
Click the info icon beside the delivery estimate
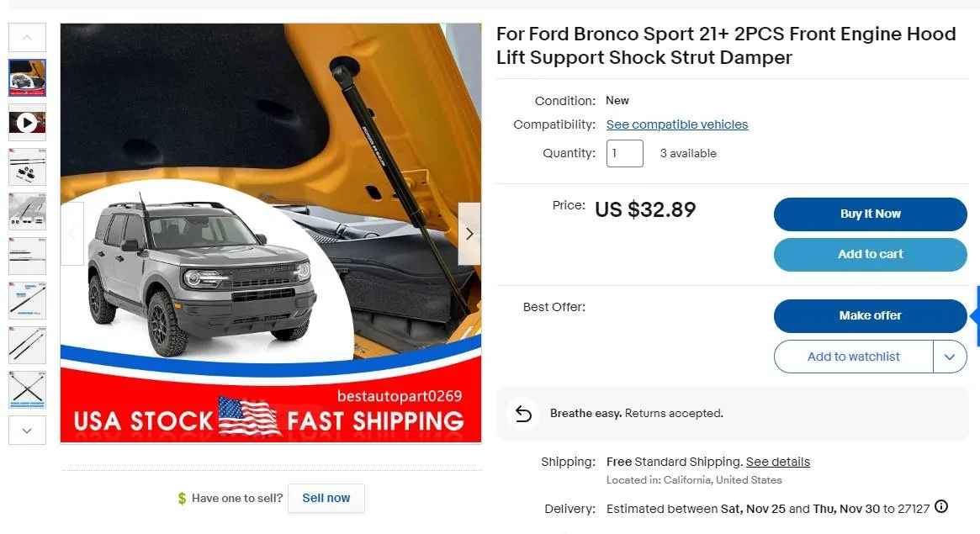(x=940, y=508)
